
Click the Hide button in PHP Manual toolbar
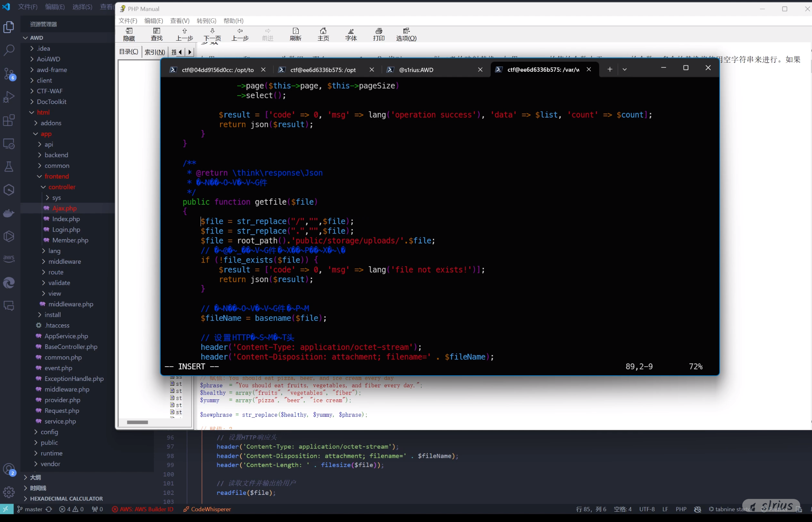tap(129, 34)
